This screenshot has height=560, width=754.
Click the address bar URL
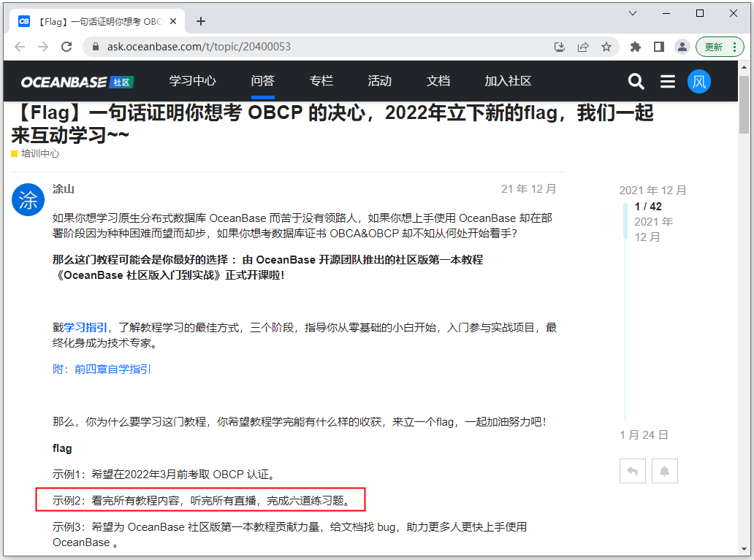point(199,47)
